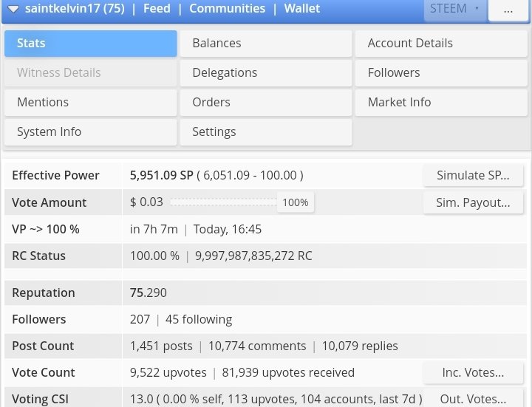The width and height of the screenshot is (532, 407).
Task: Click the Sim. Payout button
Action: pyautogui.click(x=473, y=202)
